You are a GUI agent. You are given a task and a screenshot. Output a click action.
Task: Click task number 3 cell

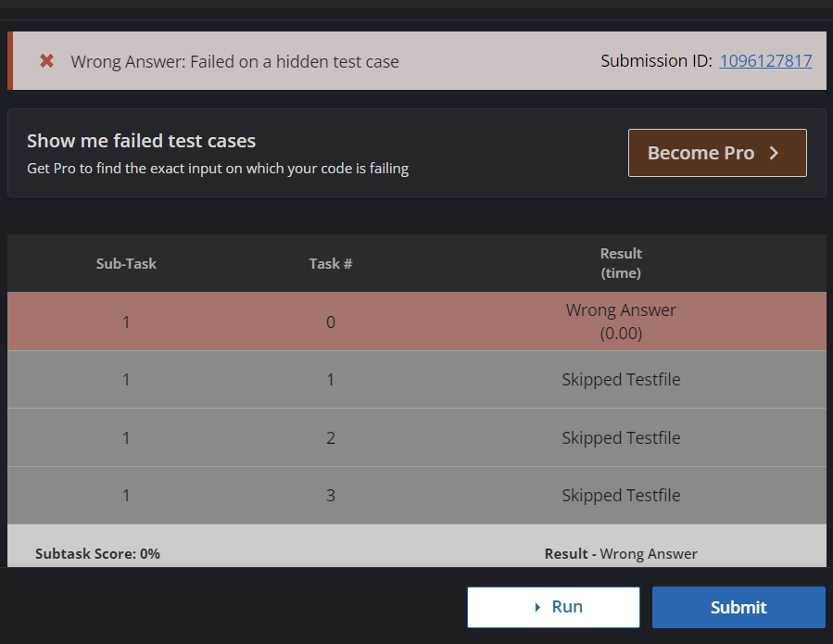331,495
